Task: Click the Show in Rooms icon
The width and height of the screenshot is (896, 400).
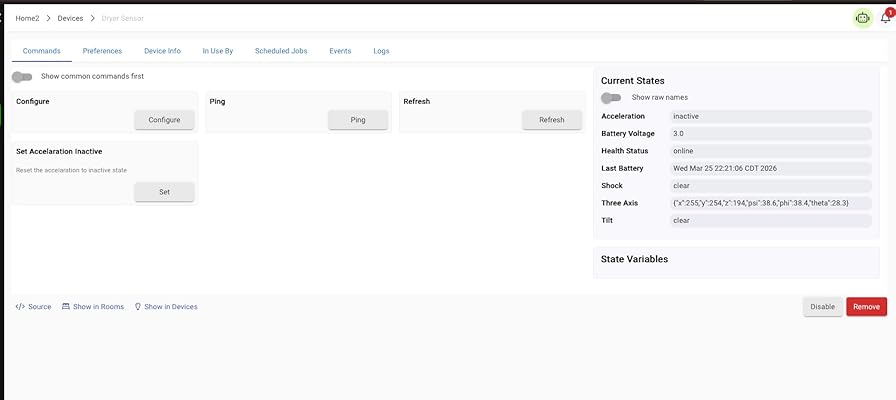Action: 66,306
